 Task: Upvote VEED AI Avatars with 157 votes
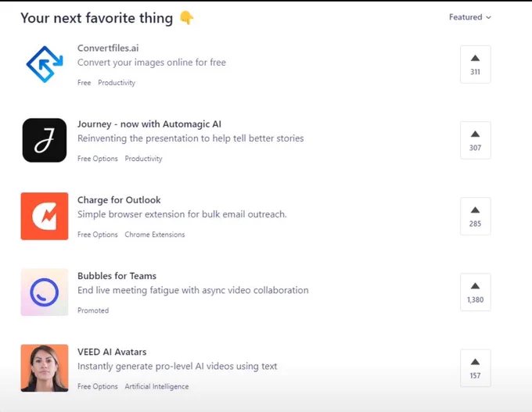[x=476, y=368]
